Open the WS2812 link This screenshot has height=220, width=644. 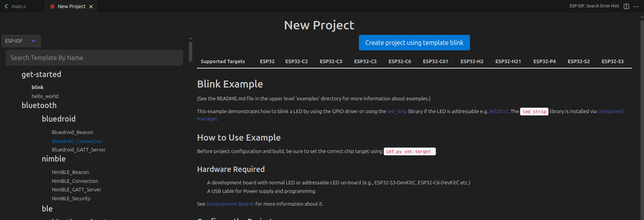pos(499,112)
